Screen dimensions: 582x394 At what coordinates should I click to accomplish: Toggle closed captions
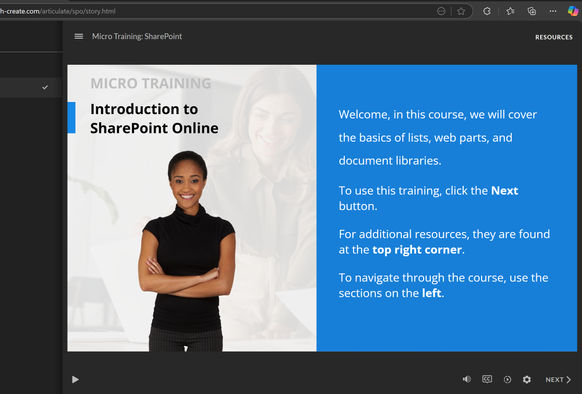(x=487, y=379)
